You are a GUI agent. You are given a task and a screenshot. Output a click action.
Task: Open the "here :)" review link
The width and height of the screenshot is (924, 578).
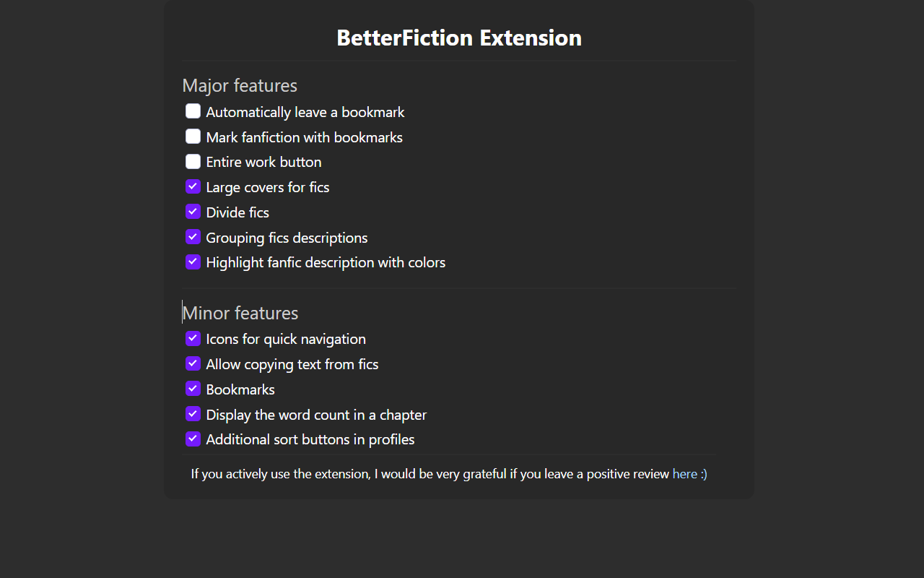pos(689,473)
